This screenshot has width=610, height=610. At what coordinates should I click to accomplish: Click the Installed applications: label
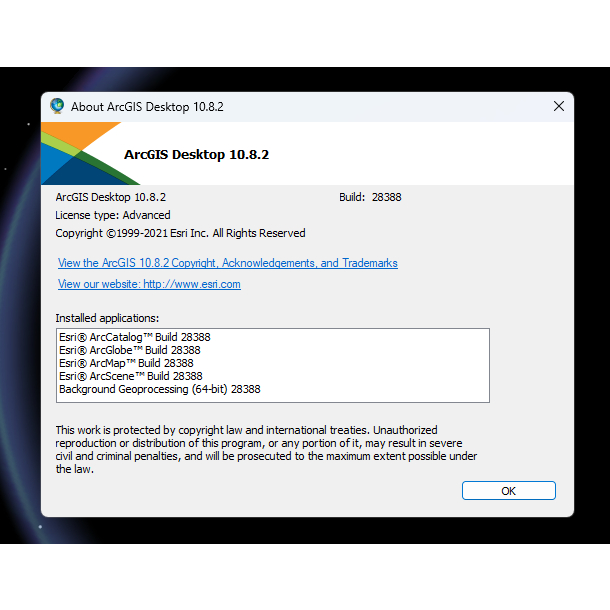point(107,318)
